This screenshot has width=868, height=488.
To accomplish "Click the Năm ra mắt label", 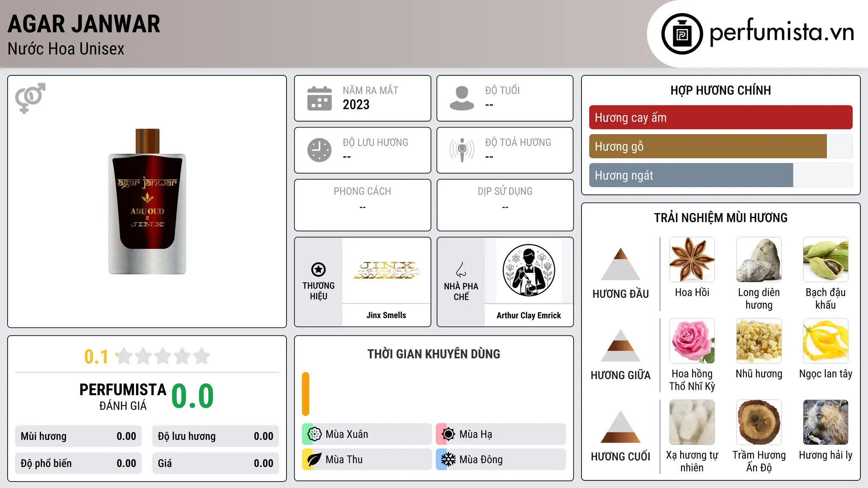I will [370, 90].
